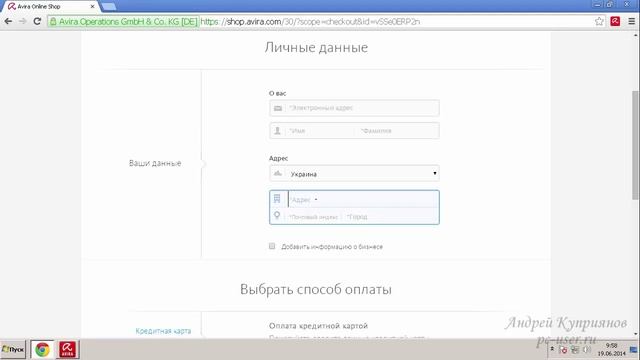This screenshot has width=640, height=360.
Task: Bookmark page with the star icon
Action: pos(599,21)
